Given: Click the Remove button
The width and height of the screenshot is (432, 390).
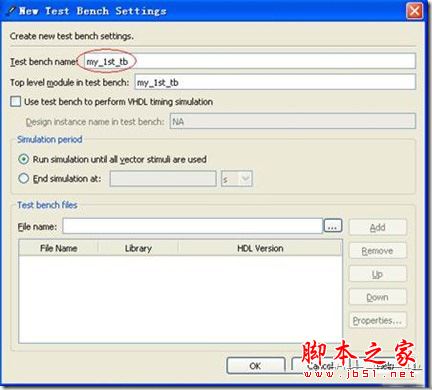Looking at the screenshot, I should coord(378,251).
